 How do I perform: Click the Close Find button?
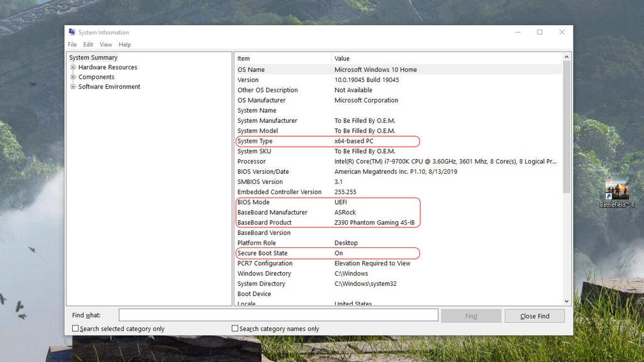[535, 316]
